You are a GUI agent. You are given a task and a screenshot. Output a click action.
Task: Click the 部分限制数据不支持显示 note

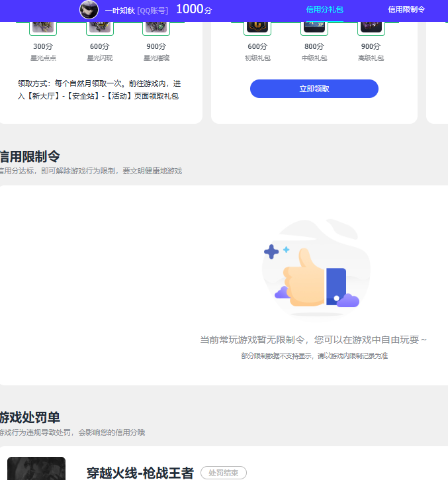314,356
